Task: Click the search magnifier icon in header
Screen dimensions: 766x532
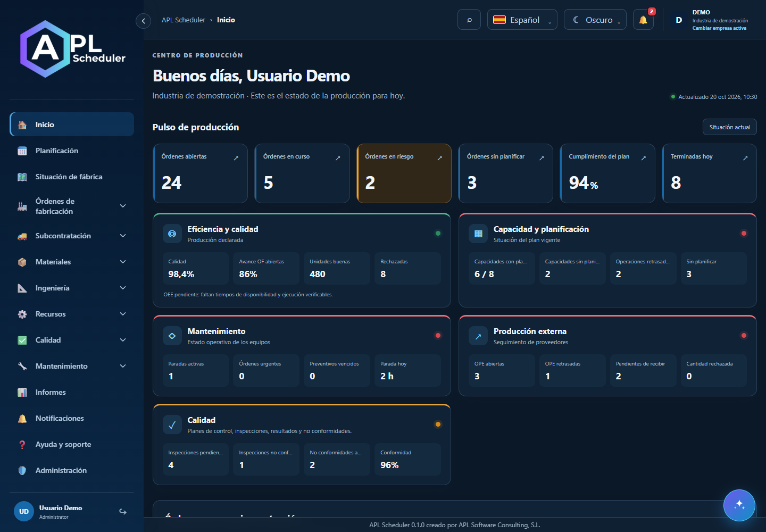Action: coord(469,20)
